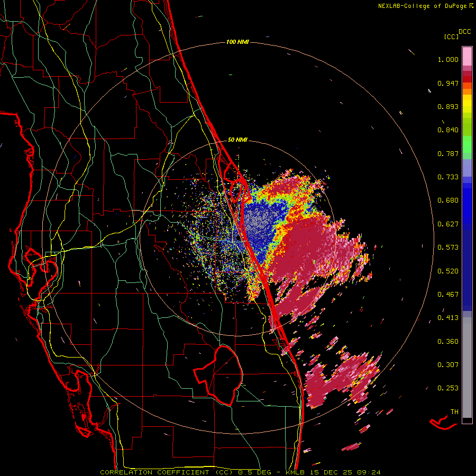Click the KMLB radar site marker
This screenshot has height=476, width=476.
pyautogui.click(x=237, y=239)
